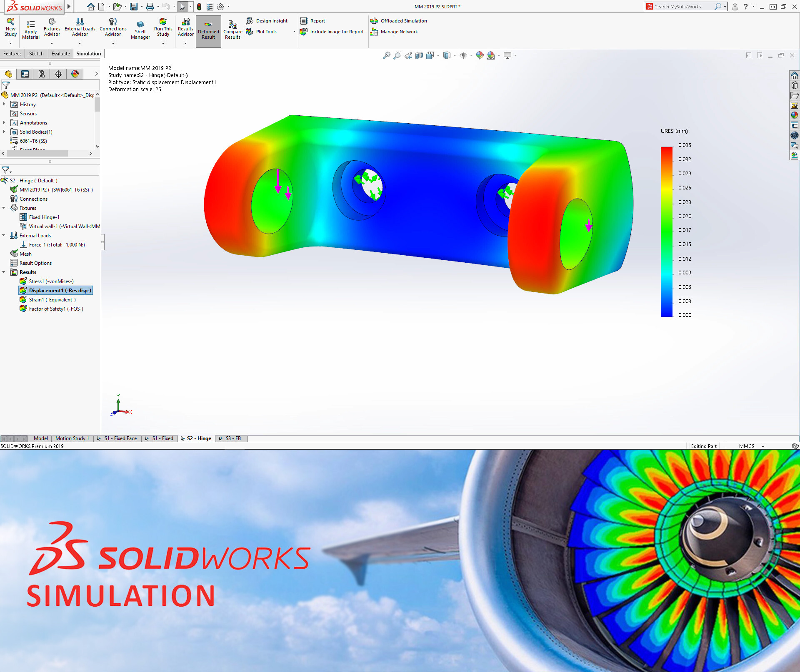Open Compare Results

232,29
